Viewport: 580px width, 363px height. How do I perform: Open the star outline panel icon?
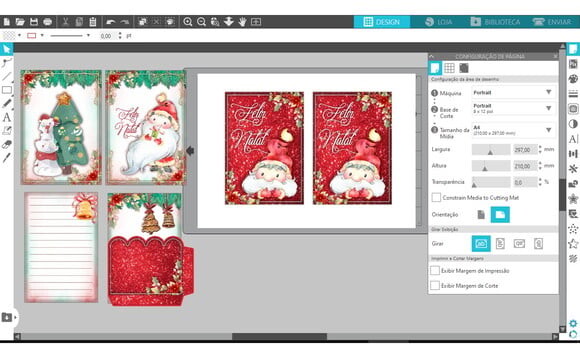pos(573,243)
